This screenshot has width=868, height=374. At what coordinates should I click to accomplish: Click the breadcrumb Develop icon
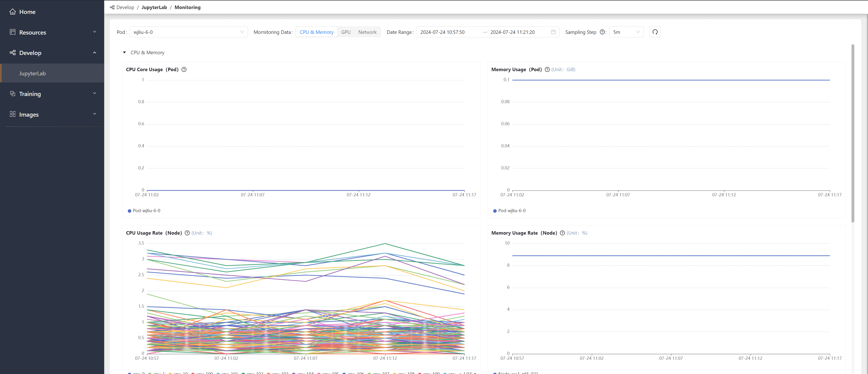tap(112, 7)
